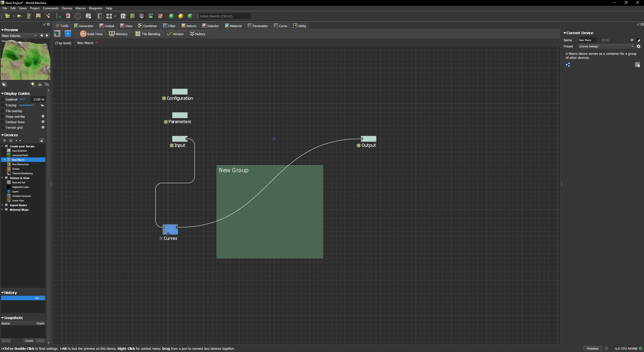Enable Contour lines display guide
The width and height of the screenshot is (644, 352).
coord(3,122)
